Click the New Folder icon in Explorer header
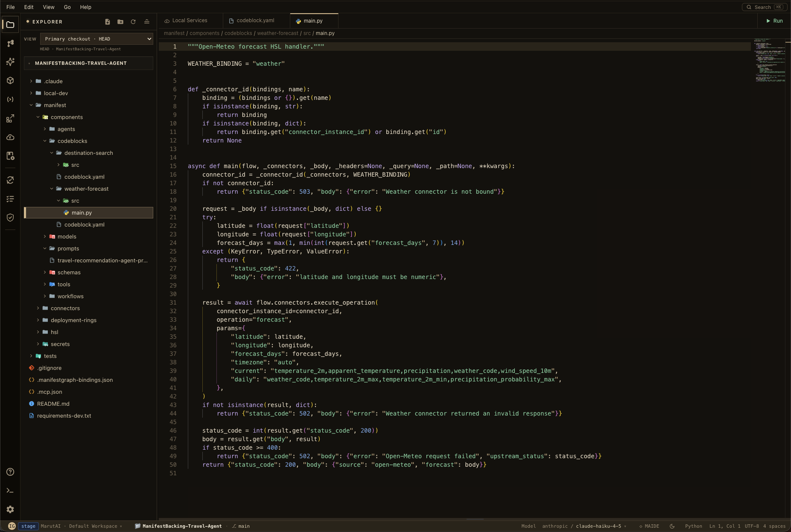This screenshot has width=791, height=532. click(120, 22)
